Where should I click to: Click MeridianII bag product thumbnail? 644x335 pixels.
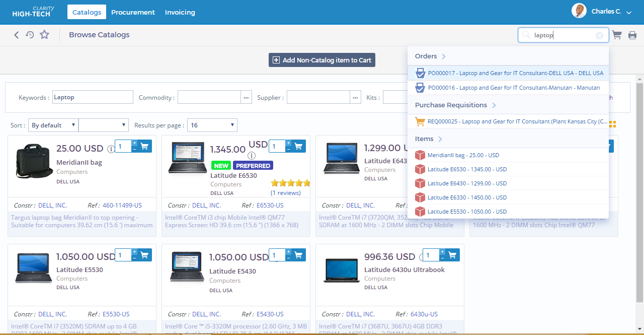click(34, 161)
